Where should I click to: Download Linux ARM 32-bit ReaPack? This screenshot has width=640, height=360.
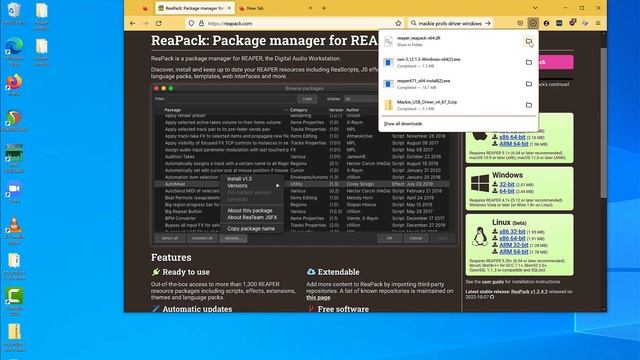click(x=513, y=245)
